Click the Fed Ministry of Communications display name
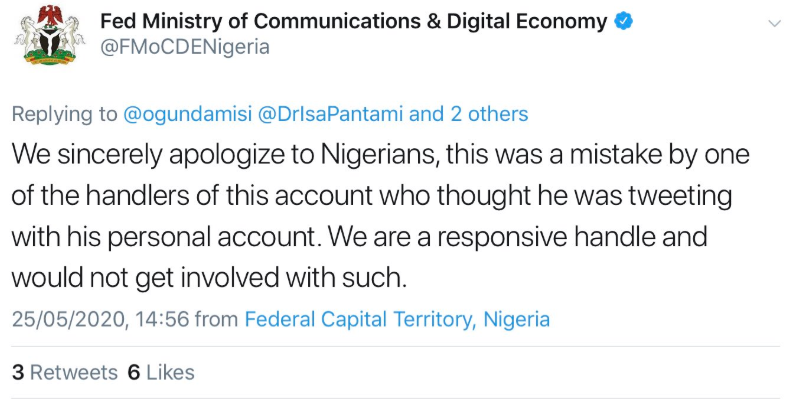This screenshot has width=785, height=403. tap(353, 22)
